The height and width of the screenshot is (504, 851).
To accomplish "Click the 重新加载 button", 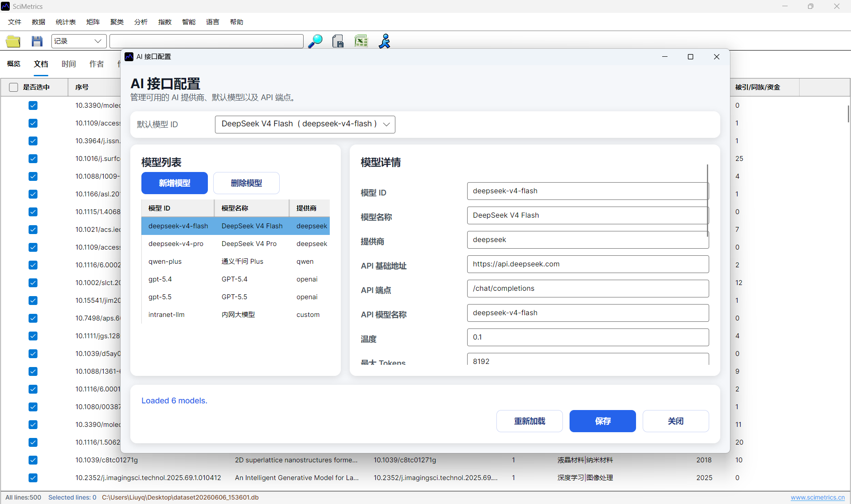I will 530,421.
